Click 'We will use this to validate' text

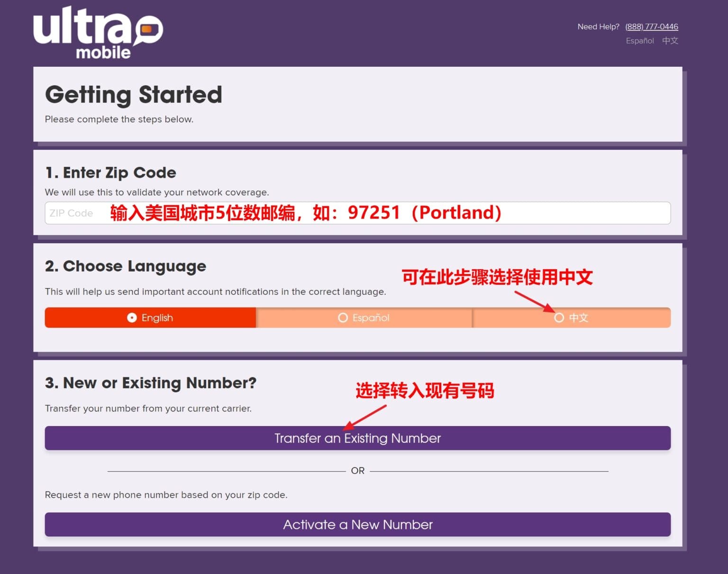pyautogui.click(x=157, y=192)
